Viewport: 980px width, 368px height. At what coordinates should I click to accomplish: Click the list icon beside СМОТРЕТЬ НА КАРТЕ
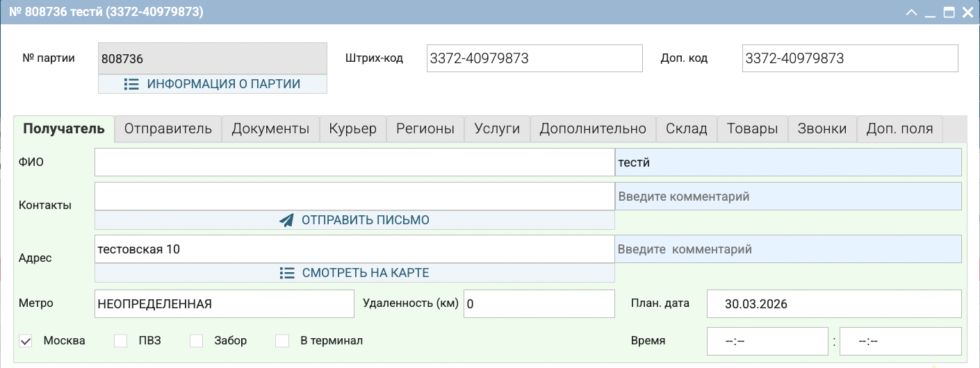(x=287, y=273)
